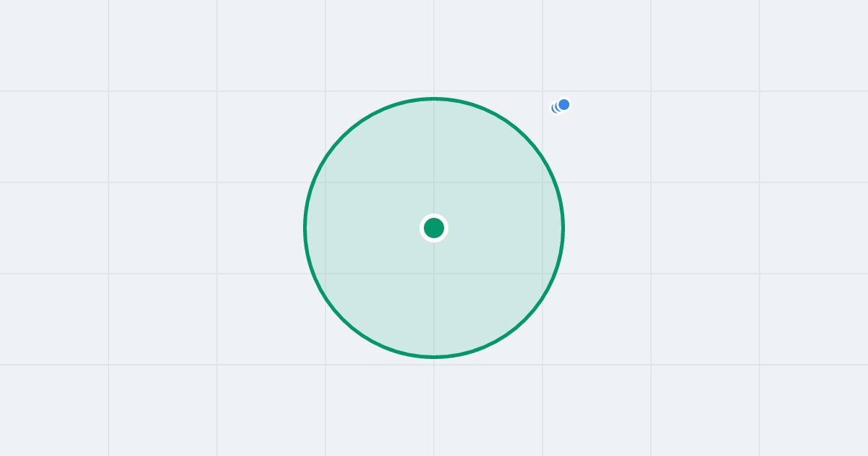Select the green shaded radius circle
Image resolution: width=868 pixels, height=456 pixels.
point(434,228)
